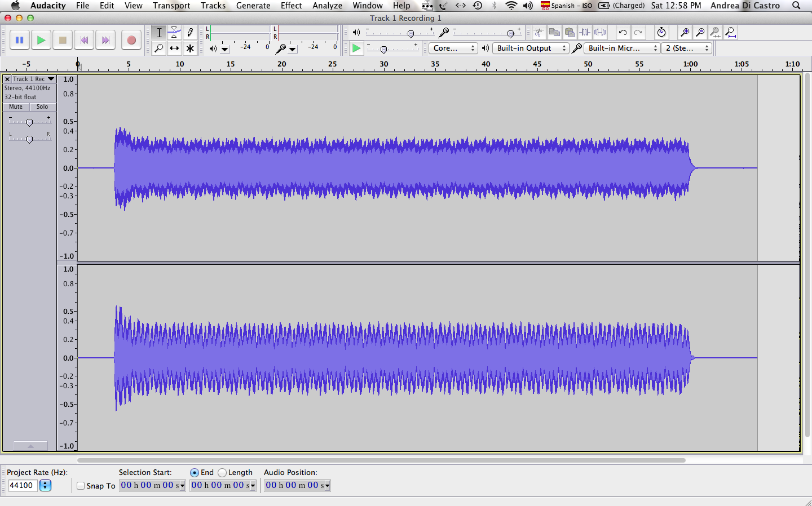Open the End time format dropdown arrow
Image resolution: width=812 pixels, height=506 pixels.
click(253, 486)
